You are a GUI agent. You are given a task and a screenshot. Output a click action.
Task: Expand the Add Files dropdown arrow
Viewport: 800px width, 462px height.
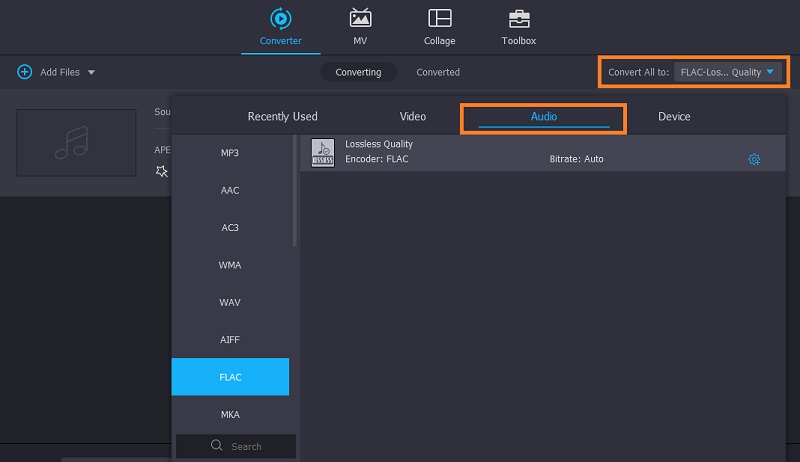[x=91, y=72]
